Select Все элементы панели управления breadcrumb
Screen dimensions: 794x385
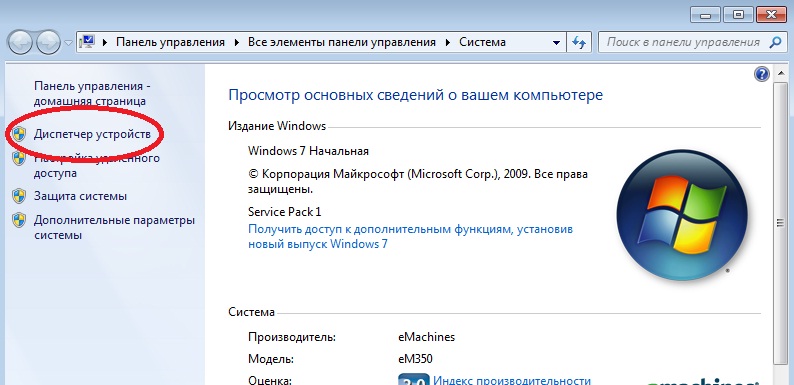point(342,42)
